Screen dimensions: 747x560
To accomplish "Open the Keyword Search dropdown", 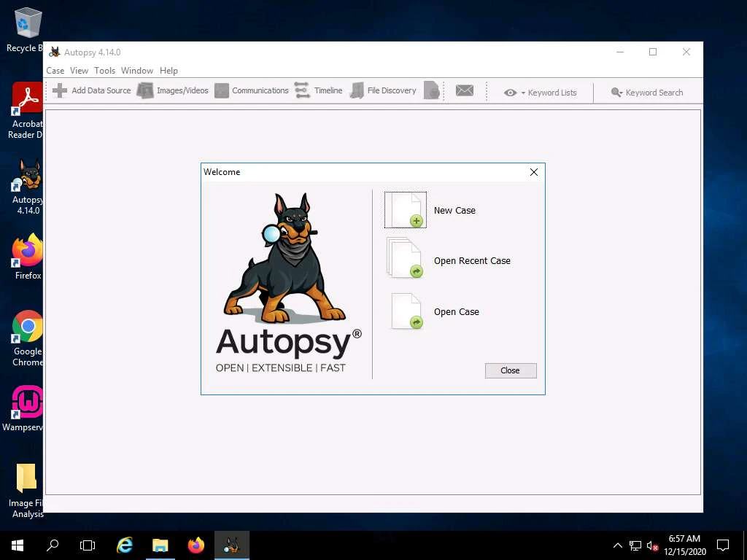I will click(647, 93).
